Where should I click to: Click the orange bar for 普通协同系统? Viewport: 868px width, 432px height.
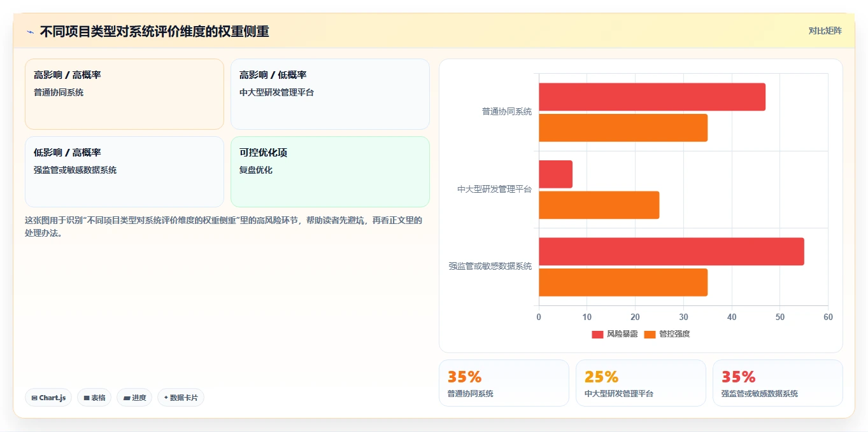pos(623,128)
